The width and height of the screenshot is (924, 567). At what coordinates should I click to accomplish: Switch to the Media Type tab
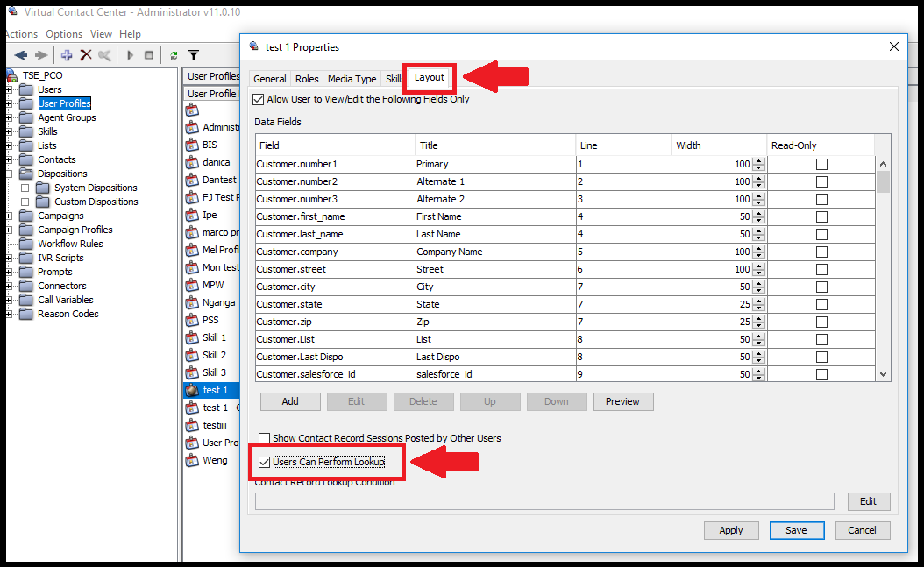click(352, 79)
